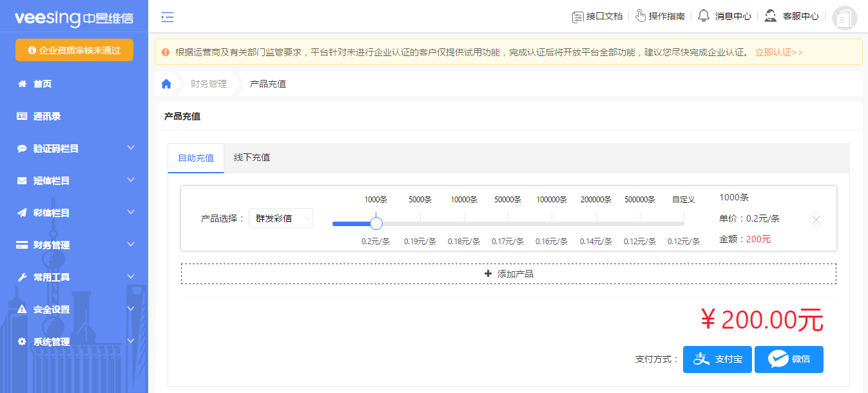Click the 安全设置 warning icon
Image resolution: width=868 pixels, height=393 pixels.
(x=21, y=309)
